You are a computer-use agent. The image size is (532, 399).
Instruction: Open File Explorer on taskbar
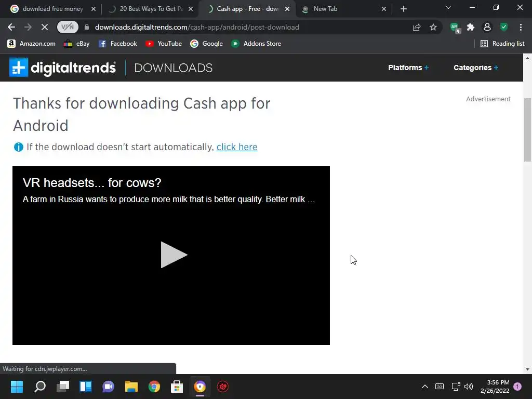[x=131, y=387]
